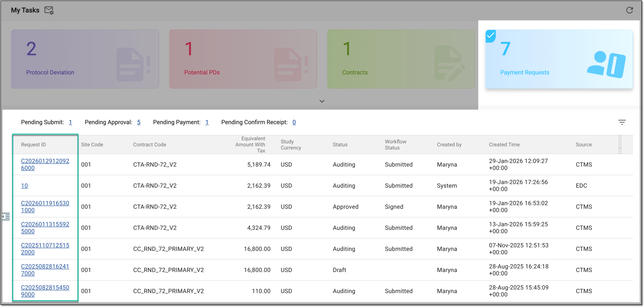The height and width of the screenshot is (307, 644).
Task: Click the Pending Confirm Receipt count 0
Action: (x=294, y=122)
